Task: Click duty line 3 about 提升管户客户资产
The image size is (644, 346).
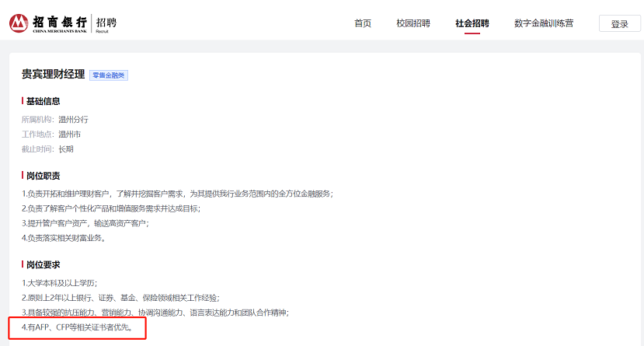Action: [x=85, y=223]
